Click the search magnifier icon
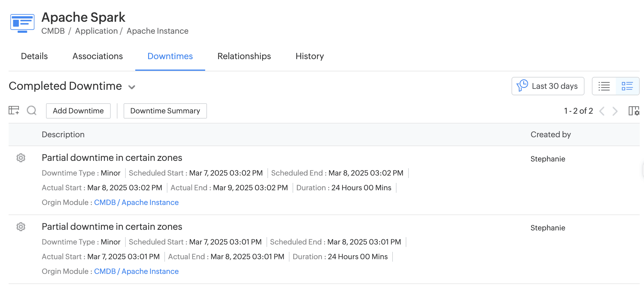The height and width of the screenshot is (288, 644). click(x=32, y=110)
